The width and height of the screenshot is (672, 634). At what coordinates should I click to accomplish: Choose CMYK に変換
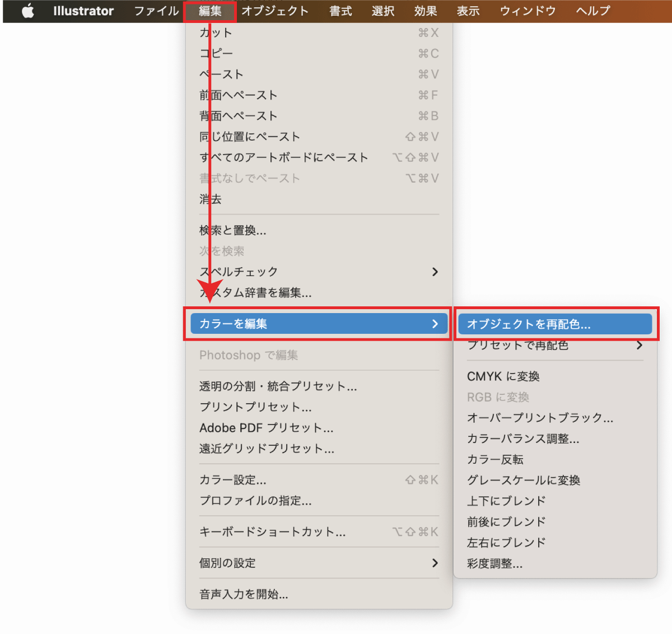[555, 376]
